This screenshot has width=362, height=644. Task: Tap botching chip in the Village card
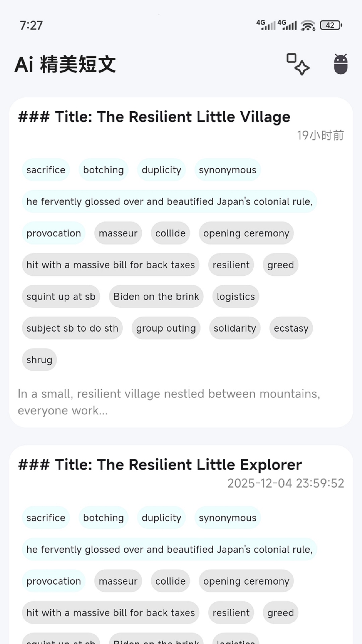[x=103, y=170]
